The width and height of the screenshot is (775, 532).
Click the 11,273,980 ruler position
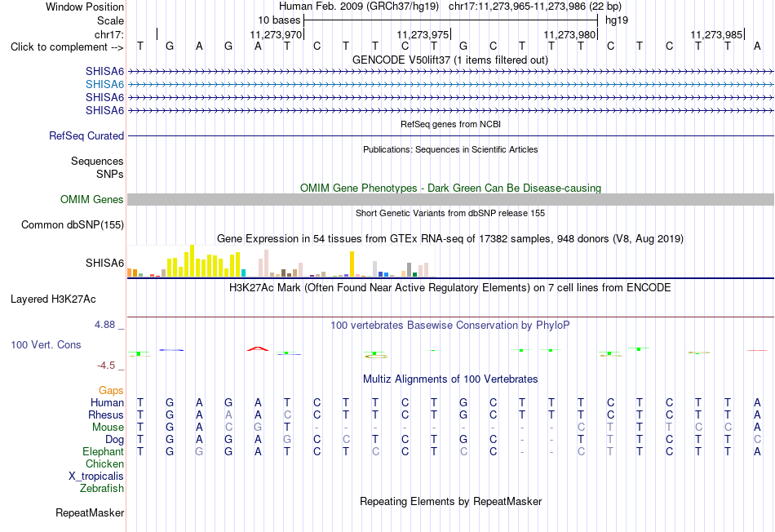[x=569, y=34]
